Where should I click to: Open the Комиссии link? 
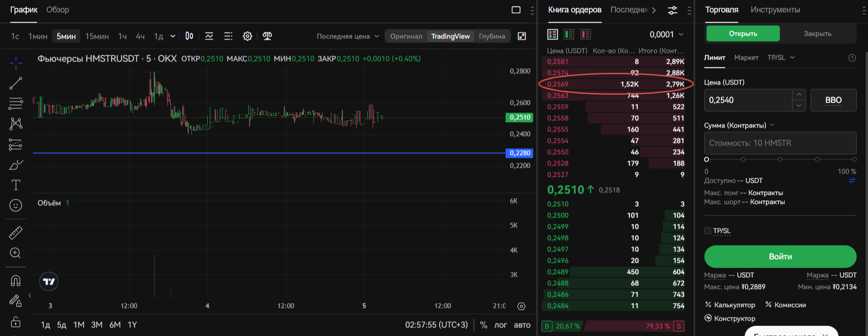tap(786, 305)
